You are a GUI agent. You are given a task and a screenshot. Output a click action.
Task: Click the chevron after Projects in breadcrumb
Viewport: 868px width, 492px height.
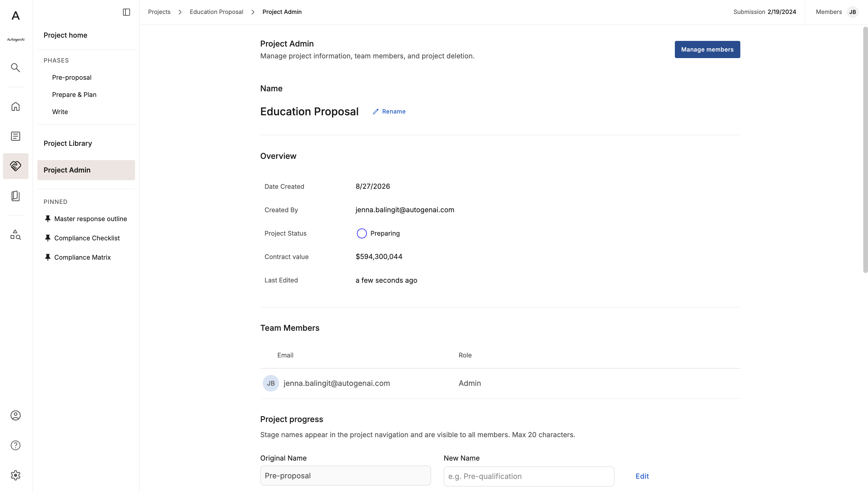tap(180, 12)
